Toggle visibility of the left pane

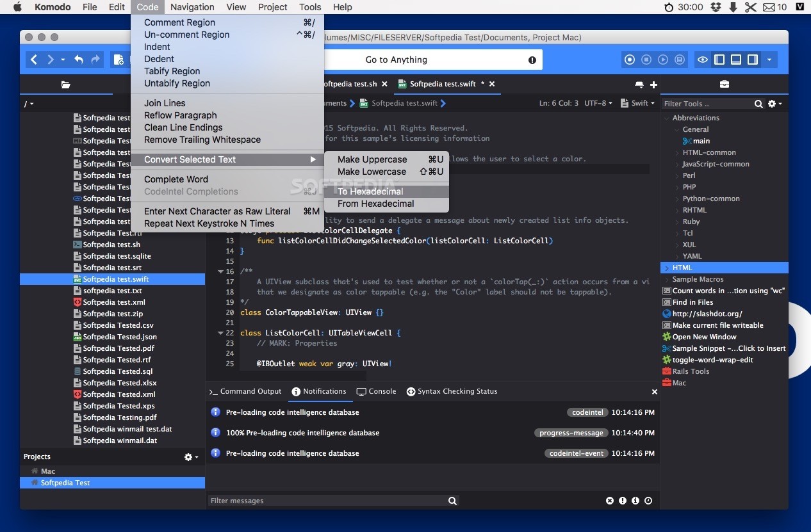(x=719, y=59)
